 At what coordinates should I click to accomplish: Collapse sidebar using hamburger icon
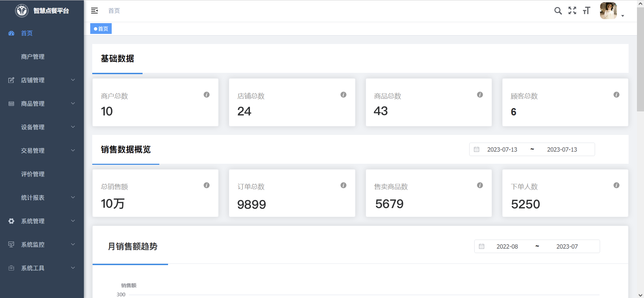[95, 11]
